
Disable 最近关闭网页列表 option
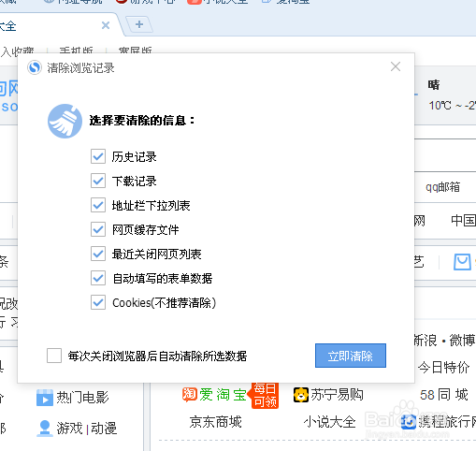coord(98,254)
